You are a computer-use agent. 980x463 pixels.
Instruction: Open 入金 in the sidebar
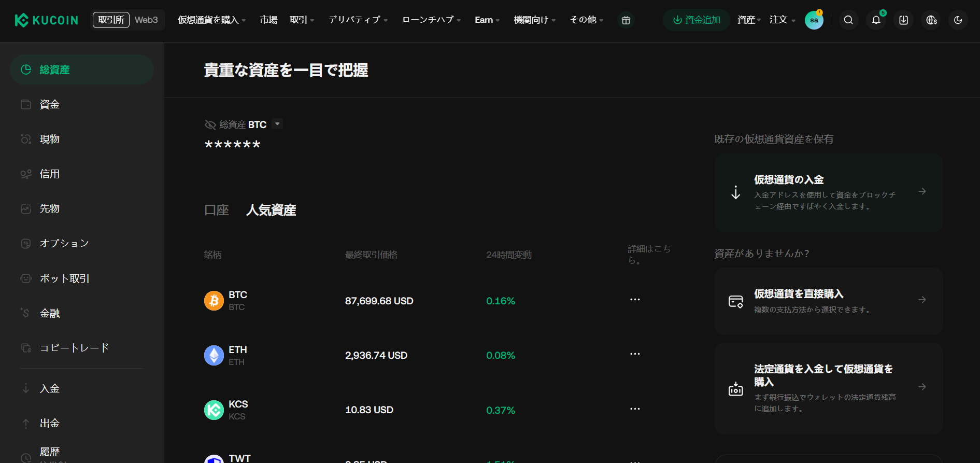tap(82, 388)
